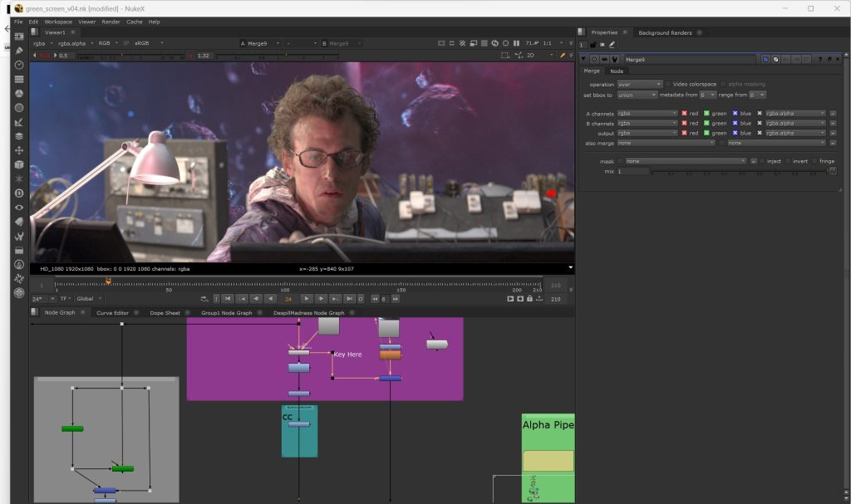Click the help question mark for Merge9
Viewport: 851px width, 504px height.
(820, 59)
